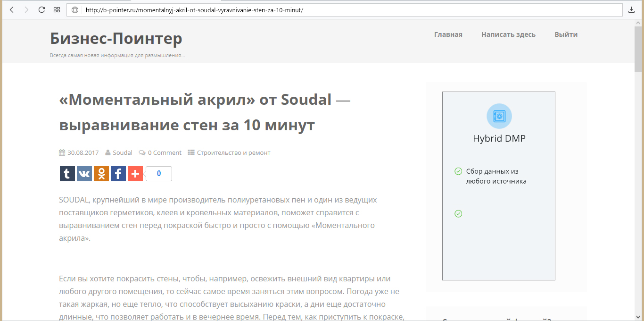Click the second green checkmark in ad
The image size is (644, 321).
[x=458, y=214]
